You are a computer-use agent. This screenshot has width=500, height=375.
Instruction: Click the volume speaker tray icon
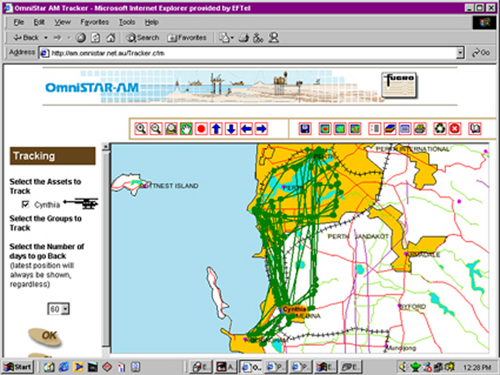[x=403, y=367]
